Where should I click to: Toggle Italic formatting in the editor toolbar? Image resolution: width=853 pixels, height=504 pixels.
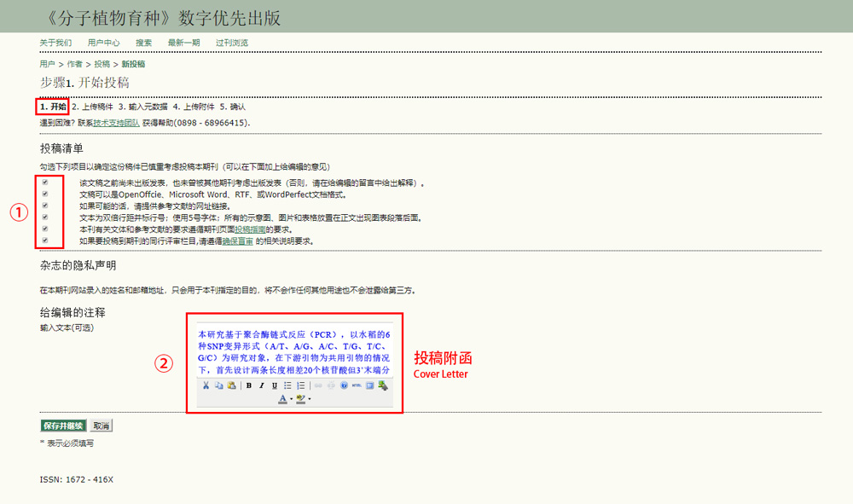click(262, 385)
